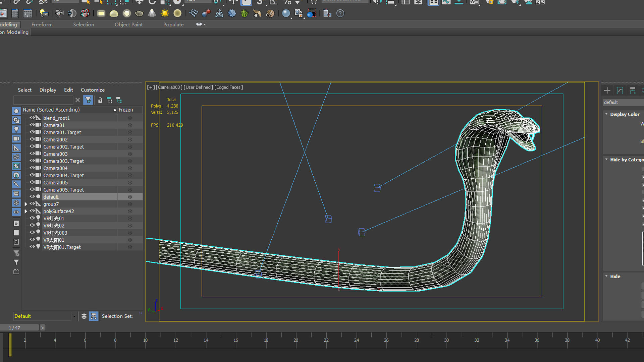This screenshot has height=362, width=644.
Task: Expand the group7 tree node
Action: [26, 204]
